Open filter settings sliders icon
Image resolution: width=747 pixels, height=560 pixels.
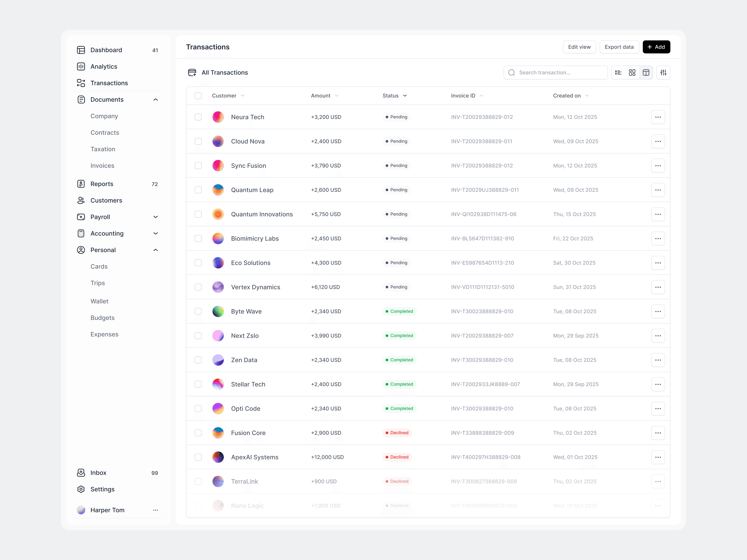pos(663,73)
